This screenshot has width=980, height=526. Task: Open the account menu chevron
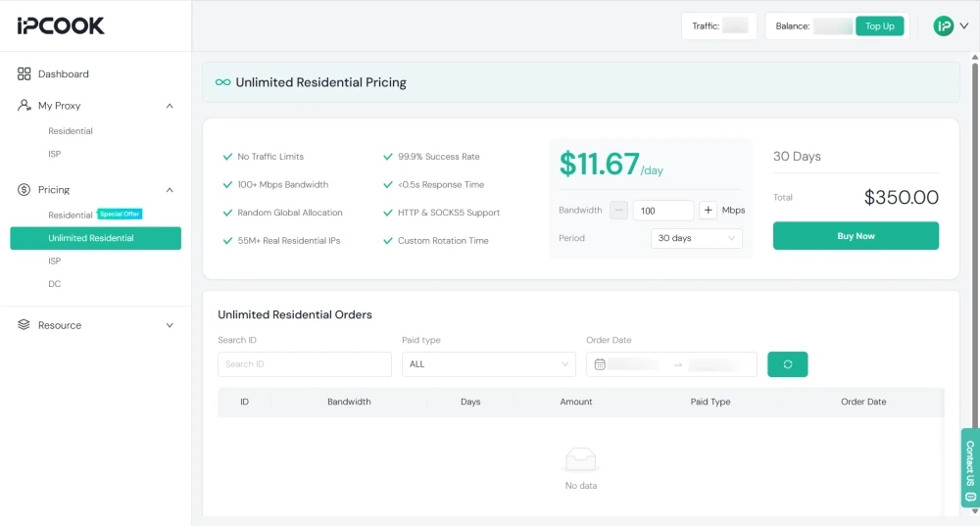(964, 26)
